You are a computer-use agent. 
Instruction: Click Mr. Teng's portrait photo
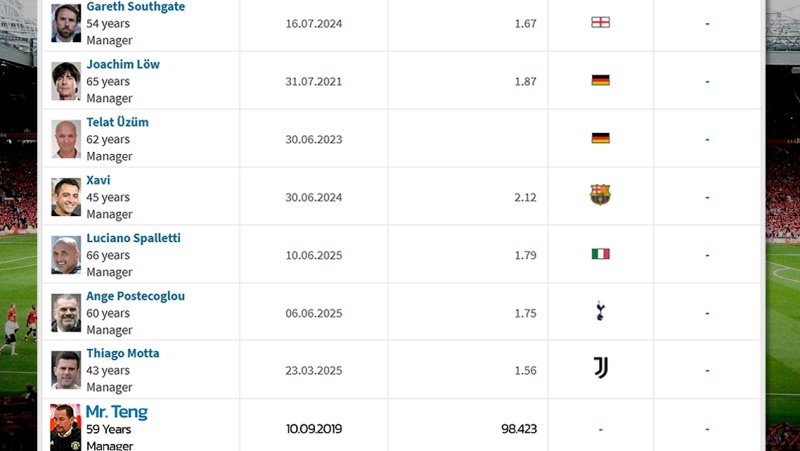point(65,428)
